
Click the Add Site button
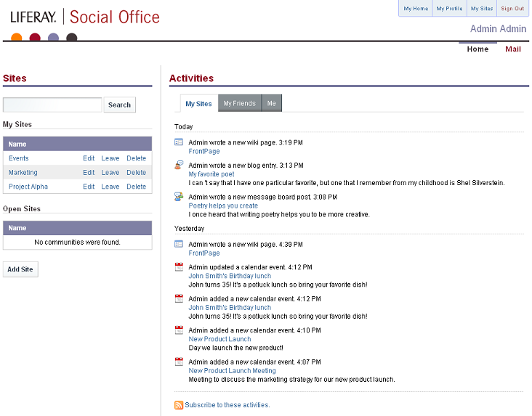tap(20, 269)
